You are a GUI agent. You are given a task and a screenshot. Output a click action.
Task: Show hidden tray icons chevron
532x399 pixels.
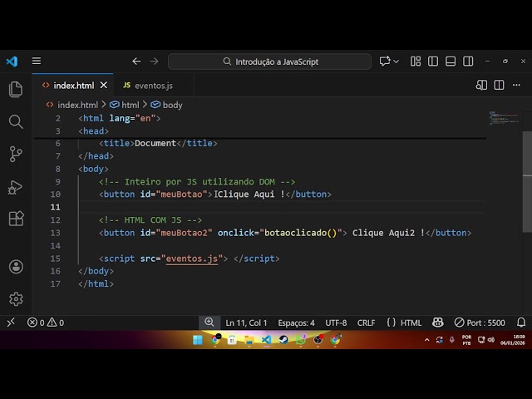click(x=426, y=340)
